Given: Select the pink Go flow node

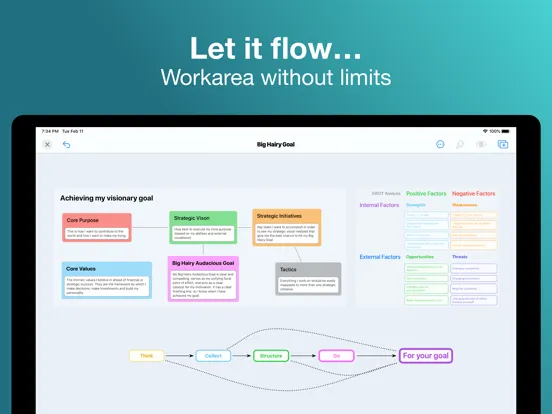Looking at the screenshot, I should (336, 356).
